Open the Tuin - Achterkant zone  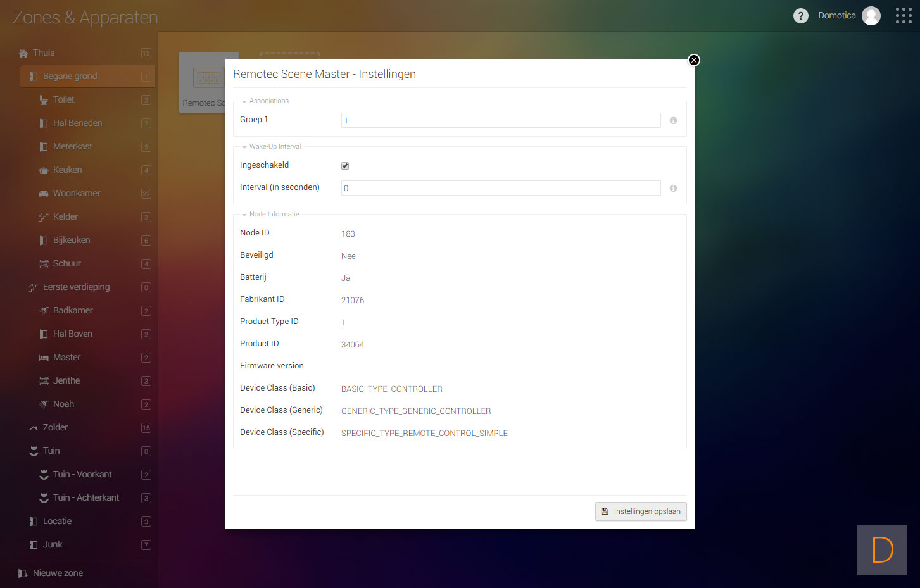[x=87, y=498]
